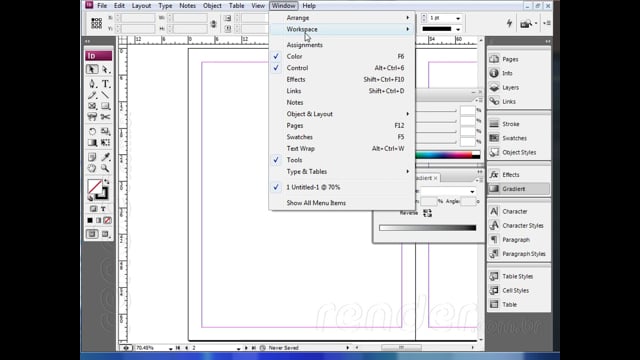Toggle Formatting Affects Container button
This screenshot has width=640, height=360.
point(93,209)
